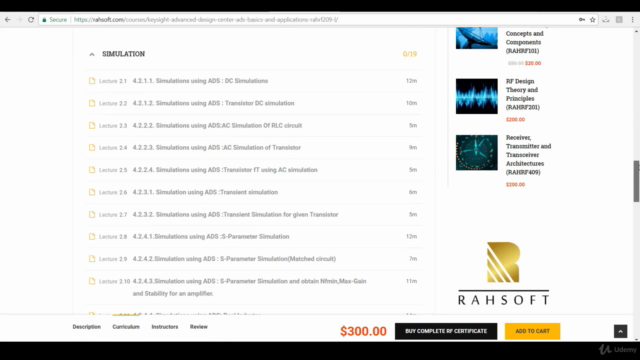The width and height of the screenshot is (640, 360).
Task: Click the Secure padlock indicator
Action: click(x=54, y=20)
